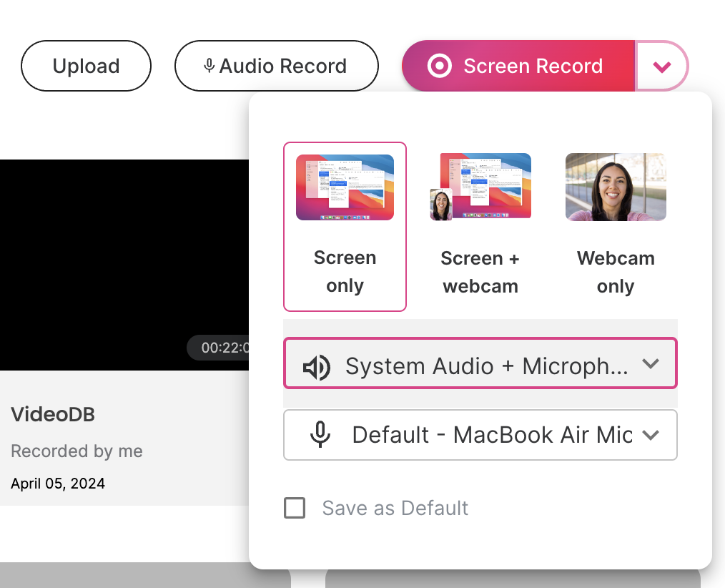Select the Screen only recording mode
Viewport: 725px width, 588px height.
[345, 227]
